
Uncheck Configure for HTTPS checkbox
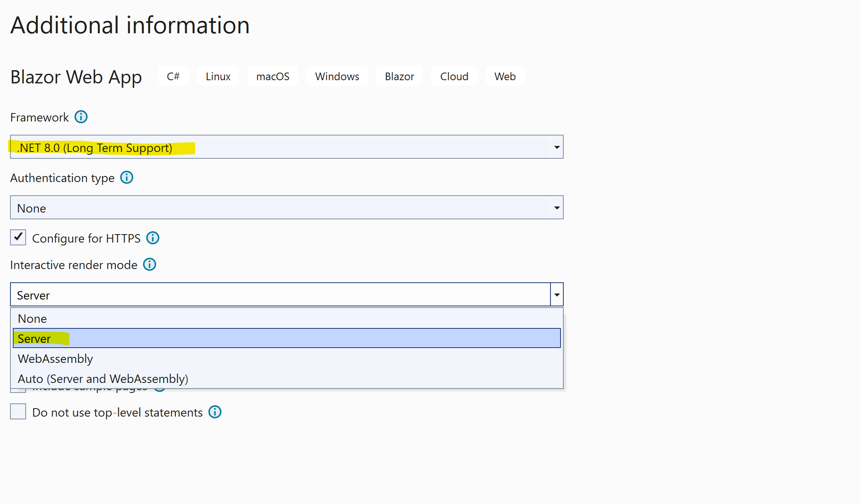18,237
